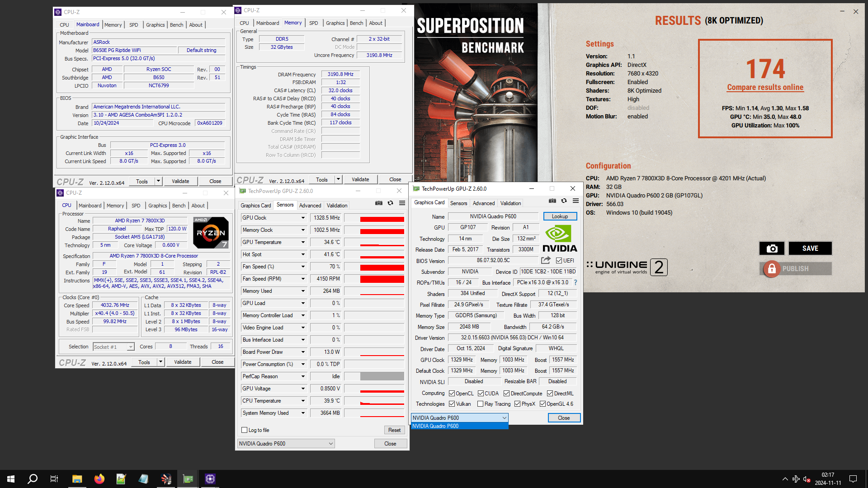The width and height of the screenshot is (868, 488).
Task: Click the NVIDIA logo in GPU-Z
Action: point(560,239)
